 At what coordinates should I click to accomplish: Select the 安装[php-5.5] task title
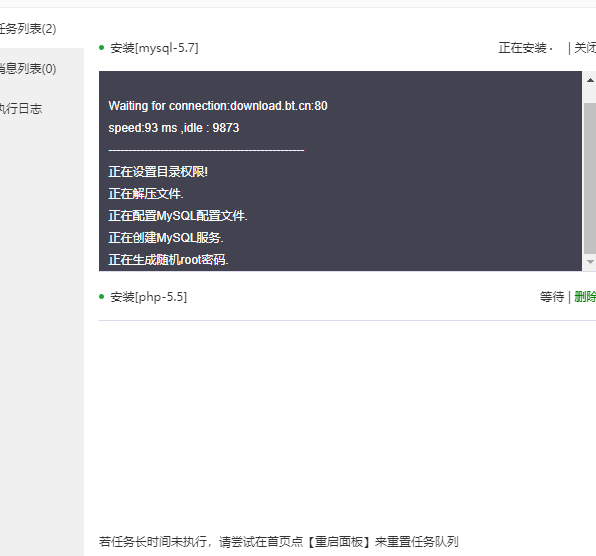tap(149, 297)
